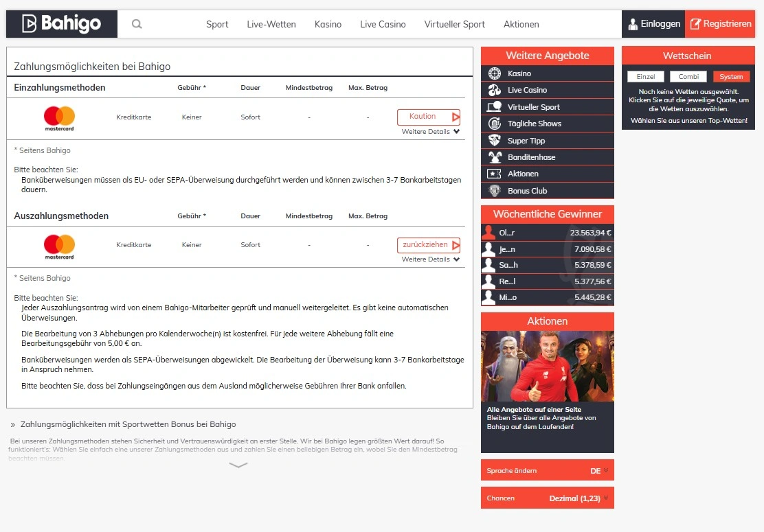Select Wählen Sie aus unseren Top-Wetten text

click(688, 121)
